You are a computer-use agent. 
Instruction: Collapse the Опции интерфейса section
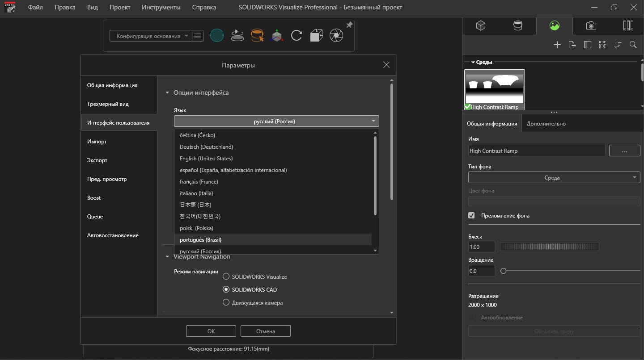tap(168, 93)
